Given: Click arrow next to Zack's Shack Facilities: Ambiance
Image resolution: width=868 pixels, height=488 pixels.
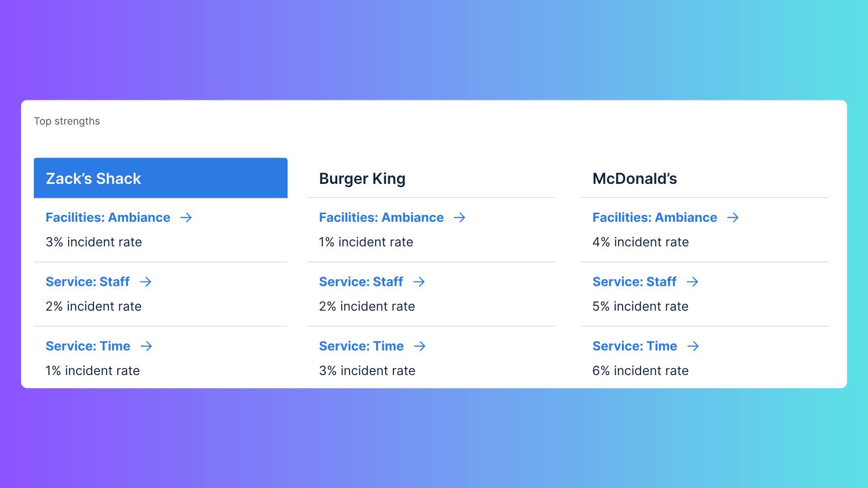Looking at the screenshot, I should click(x=186, y=218).
